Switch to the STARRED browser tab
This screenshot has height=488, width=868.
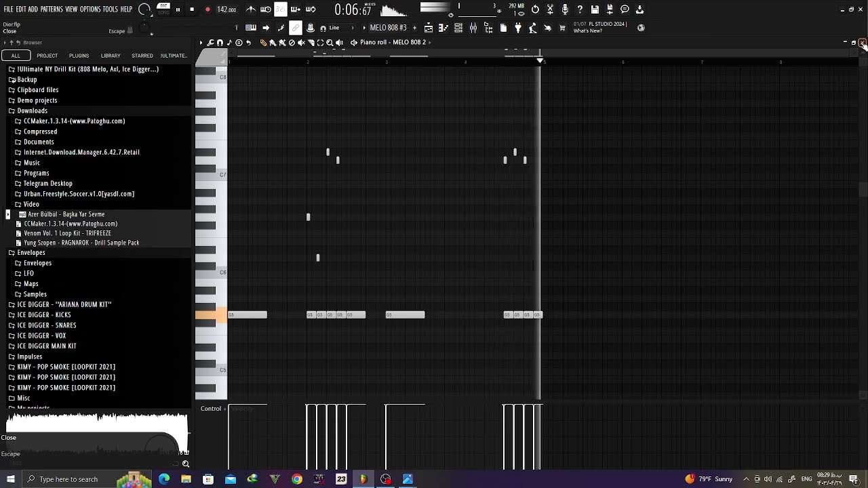[x=142, y=56]
